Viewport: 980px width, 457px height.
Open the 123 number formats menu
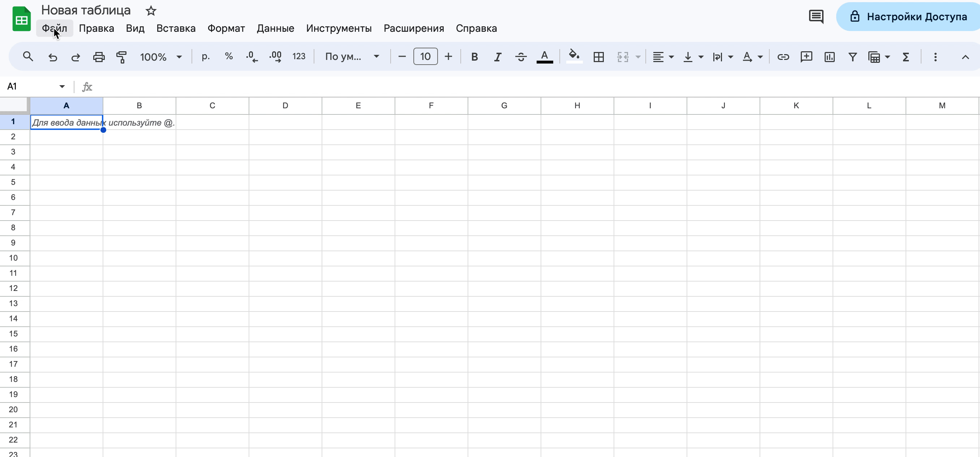(298, 57)
